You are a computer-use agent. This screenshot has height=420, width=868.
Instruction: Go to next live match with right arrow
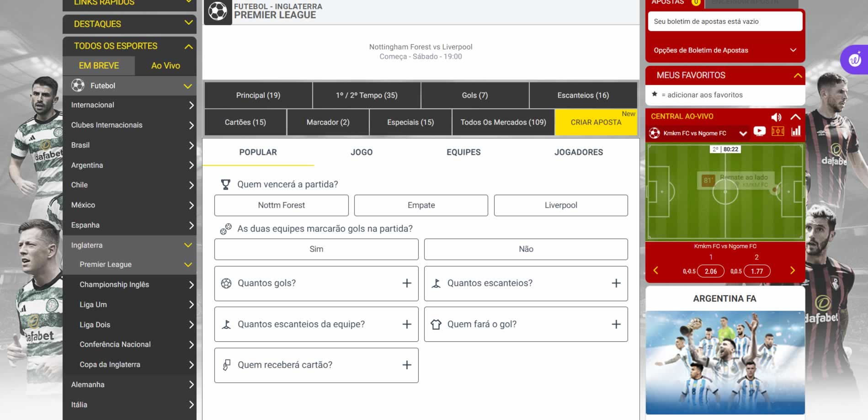(x=793, y=271)
